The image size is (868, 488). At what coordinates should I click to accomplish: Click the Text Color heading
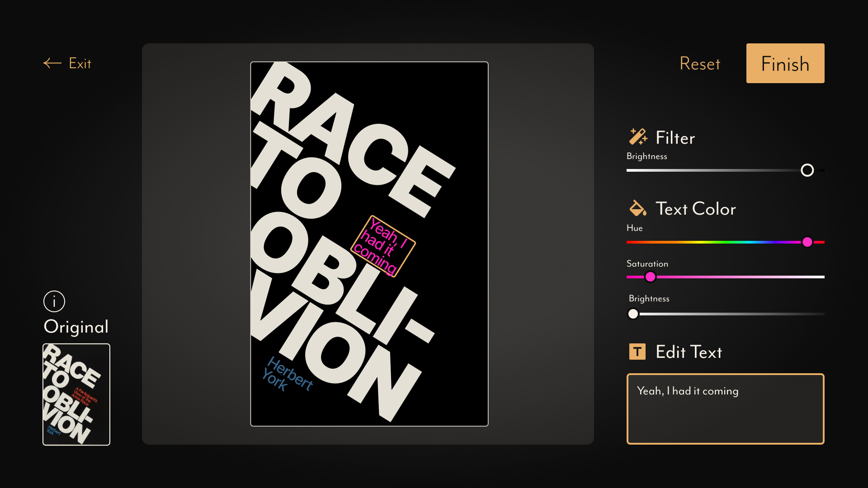[x=695, y=209]
